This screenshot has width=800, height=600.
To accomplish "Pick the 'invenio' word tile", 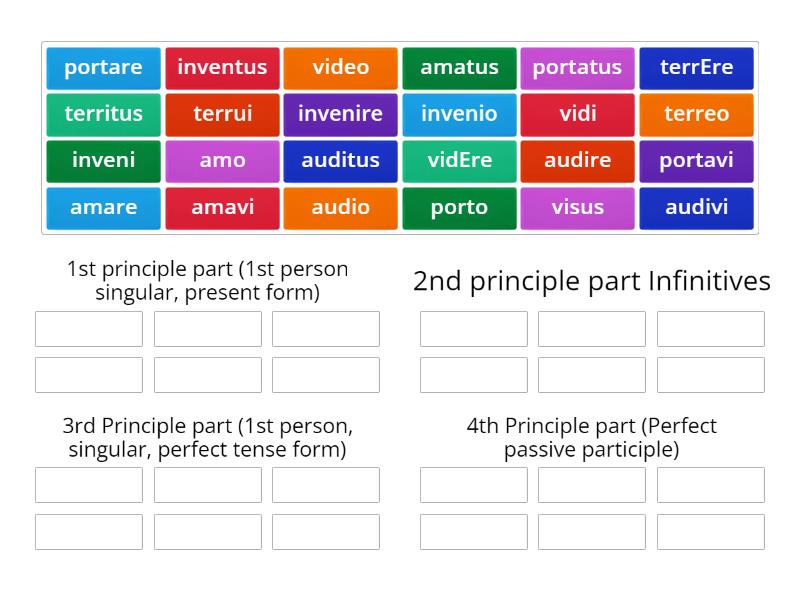I will click(x=460, y=114).
